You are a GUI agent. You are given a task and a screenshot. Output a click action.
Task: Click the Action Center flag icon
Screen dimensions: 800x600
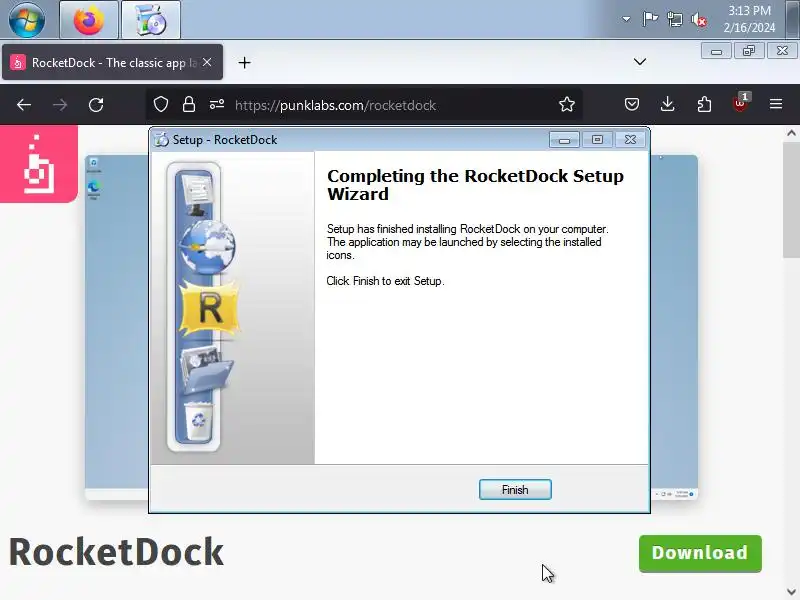650,19
